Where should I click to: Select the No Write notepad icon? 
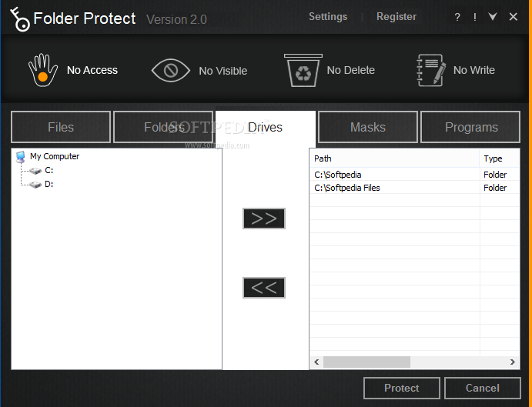pos(431,70)
